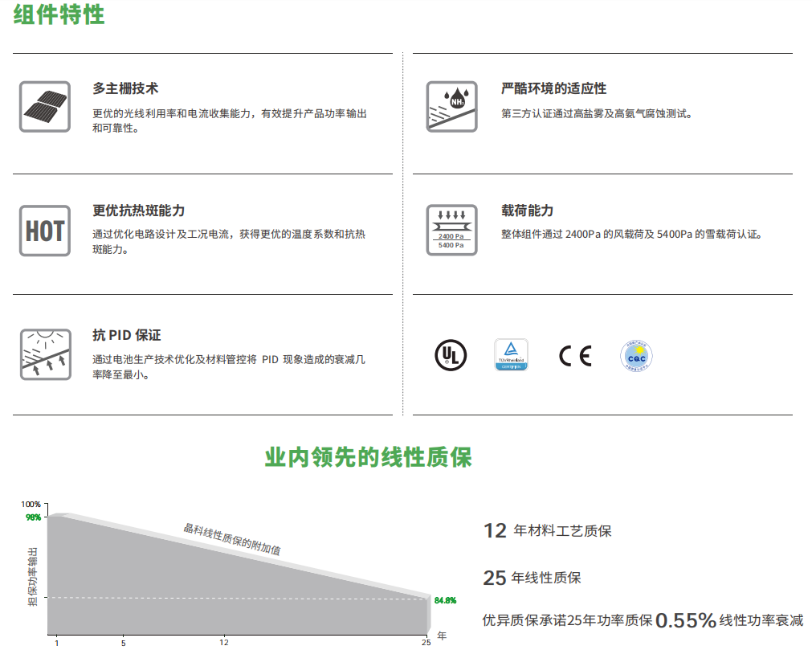Select the 抗 PID 保证 title

[x=126, y=335]
